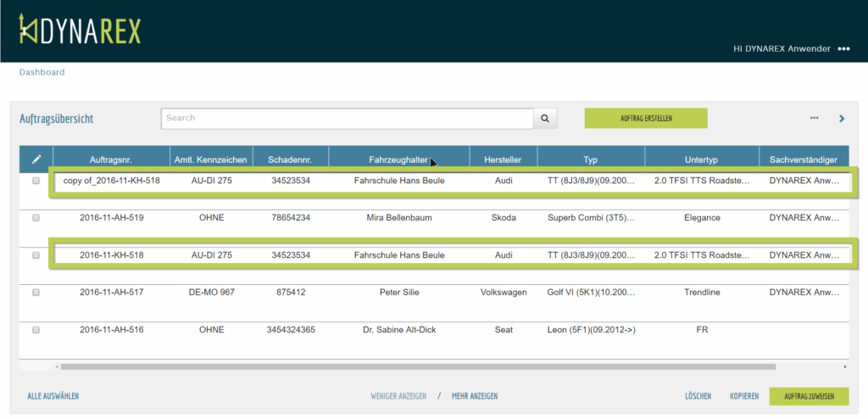The width and height of the screenshot is (868, 419).
Task: Click the MEHR ANZEIGEN link
Action: [474, 396]
